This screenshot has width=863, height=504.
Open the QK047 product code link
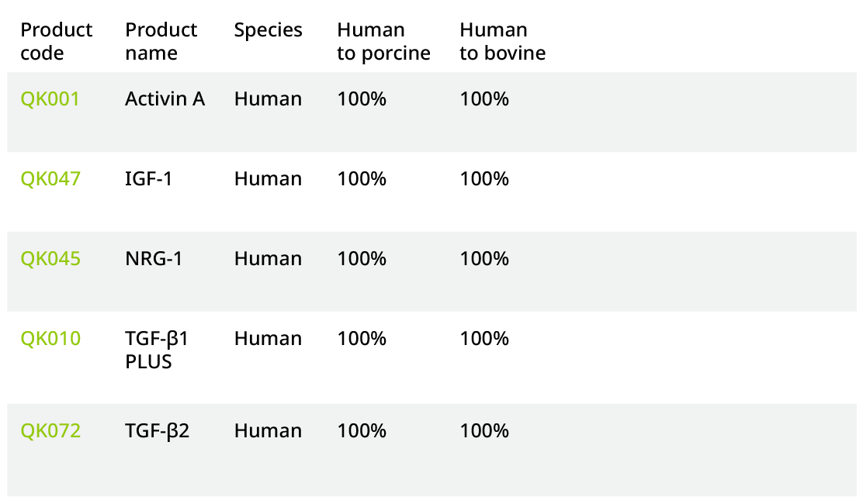pos(50,179)
